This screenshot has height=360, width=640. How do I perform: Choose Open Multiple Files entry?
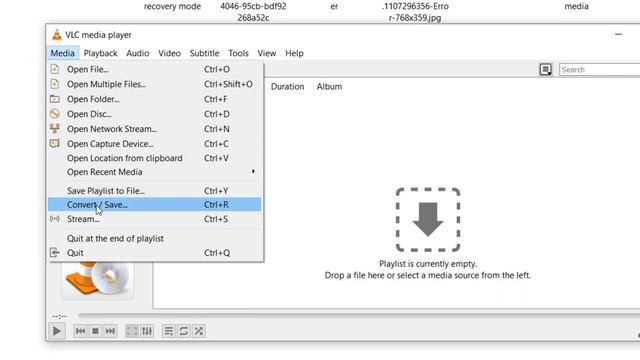pyautogui.click(x=155, y=84)
